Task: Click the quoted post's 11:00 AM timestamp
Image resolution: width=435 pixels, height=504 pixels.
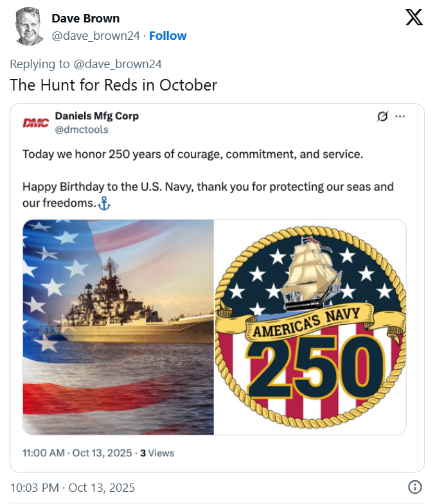Action: coord(75,453)
